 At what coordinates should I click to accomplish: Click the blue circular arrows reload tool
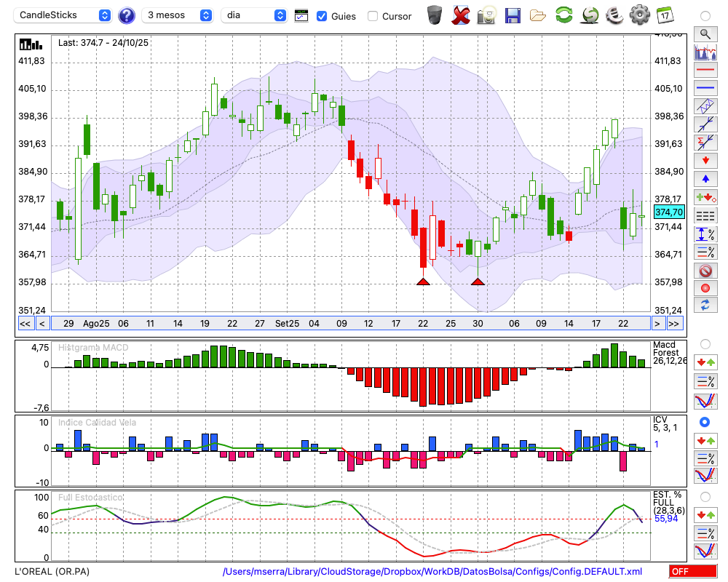click(705, 306)
